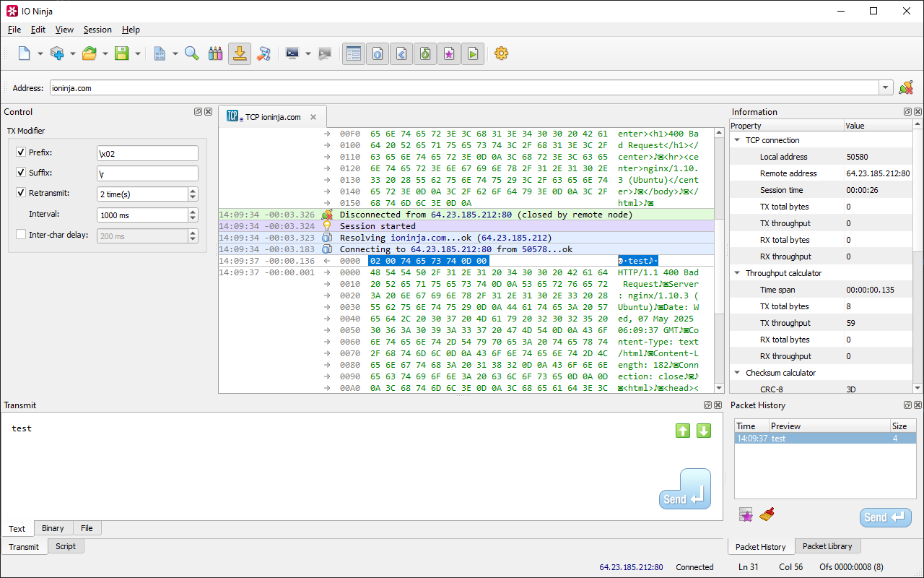Switch to the Binary transmit tab
Screen dimensions: 924x578
tap(53, 528)
